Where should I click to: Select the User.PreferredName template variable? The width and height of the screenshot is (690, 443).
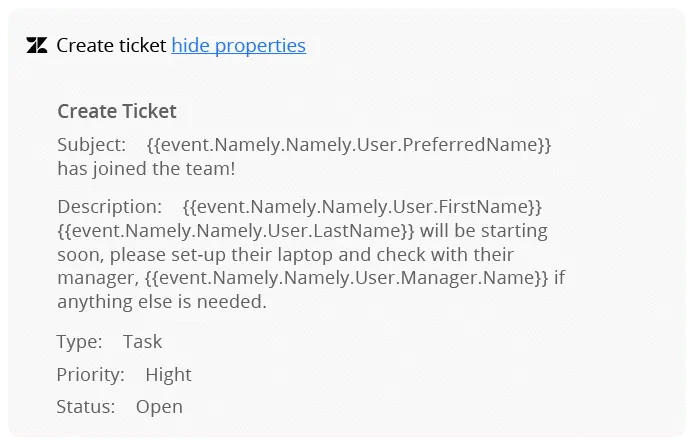click(349, 145)
